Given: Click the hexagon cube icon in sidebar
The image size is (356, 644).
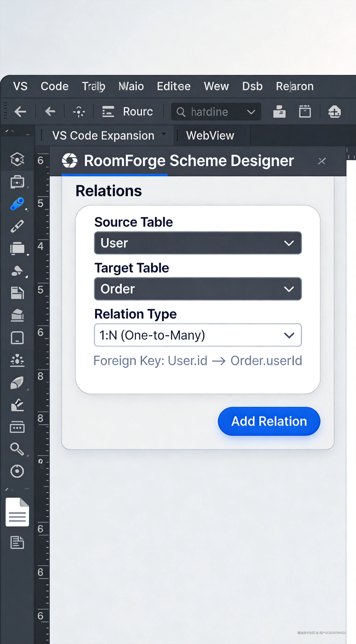Looking at the screenshot, I should point(17,159).
